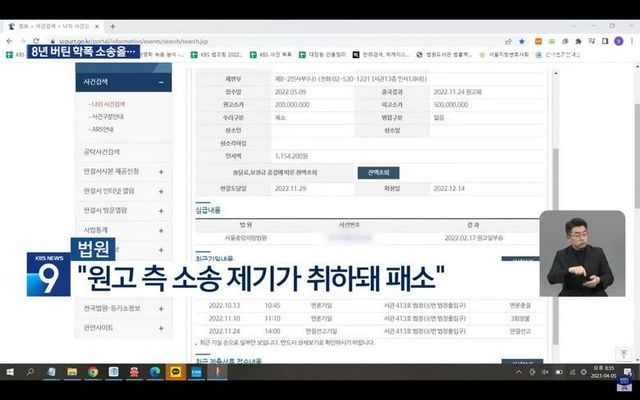Open taskbar search magnifier icon
The width and height of the screenshot is (640, 400).
(30, 372)
